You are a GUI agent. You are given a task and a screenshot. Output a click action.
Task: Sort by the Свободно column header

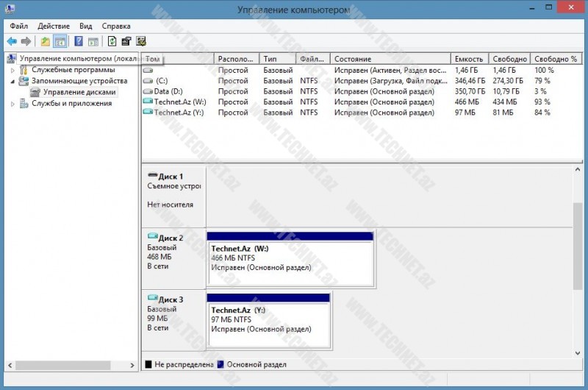(x=509, y=59)
